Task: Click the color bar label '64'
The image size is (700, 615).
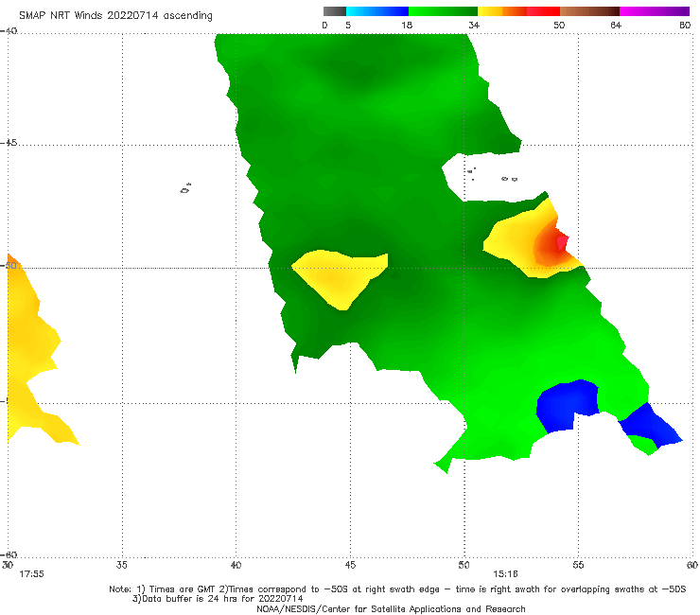Action: (x=616, y=26)
